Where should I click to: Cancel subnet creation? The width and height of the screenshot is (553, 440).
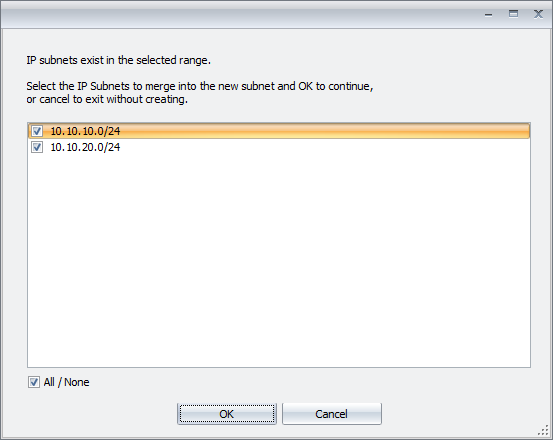pos(332,414)
